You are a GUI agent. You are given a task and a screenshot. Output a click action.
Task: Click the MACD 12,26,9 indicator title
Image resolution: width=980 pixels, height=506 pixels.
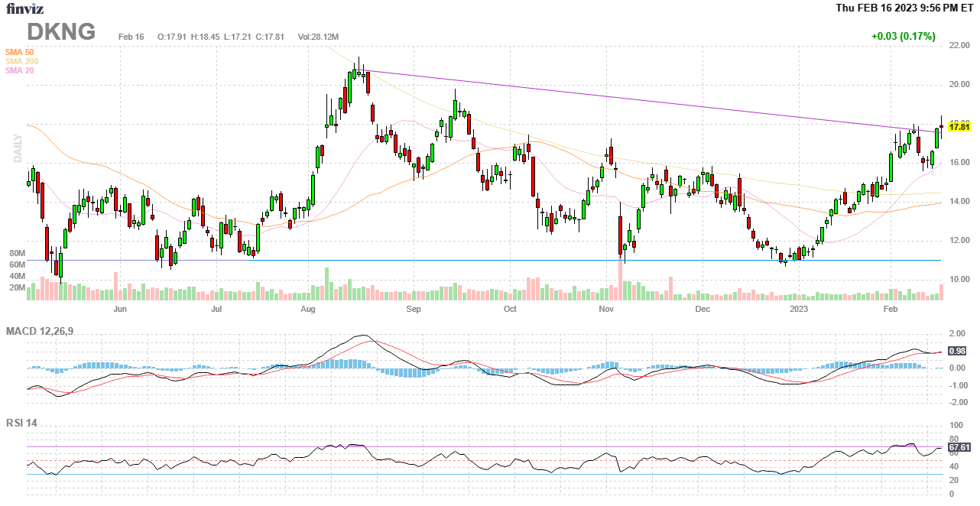(45, 331)
